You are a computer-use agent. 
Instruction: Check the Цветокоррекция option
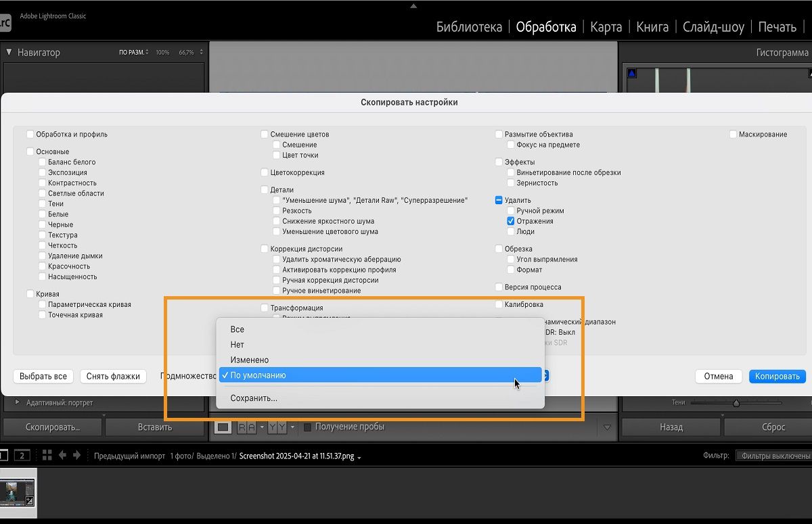(265, 172)
